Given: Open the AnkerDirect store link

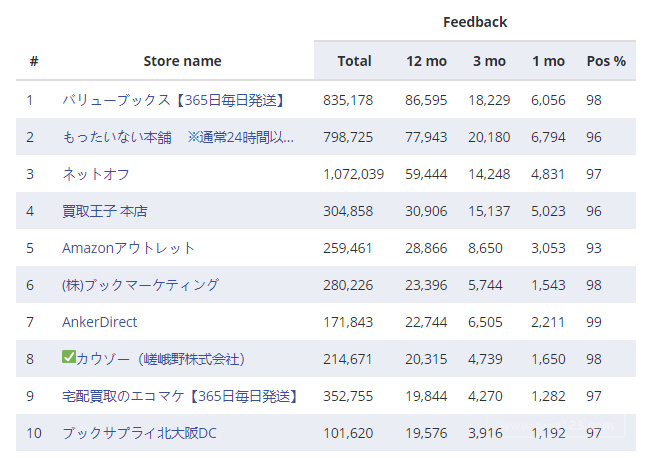Looking at the screenshot, I should [x=99, y=322].
